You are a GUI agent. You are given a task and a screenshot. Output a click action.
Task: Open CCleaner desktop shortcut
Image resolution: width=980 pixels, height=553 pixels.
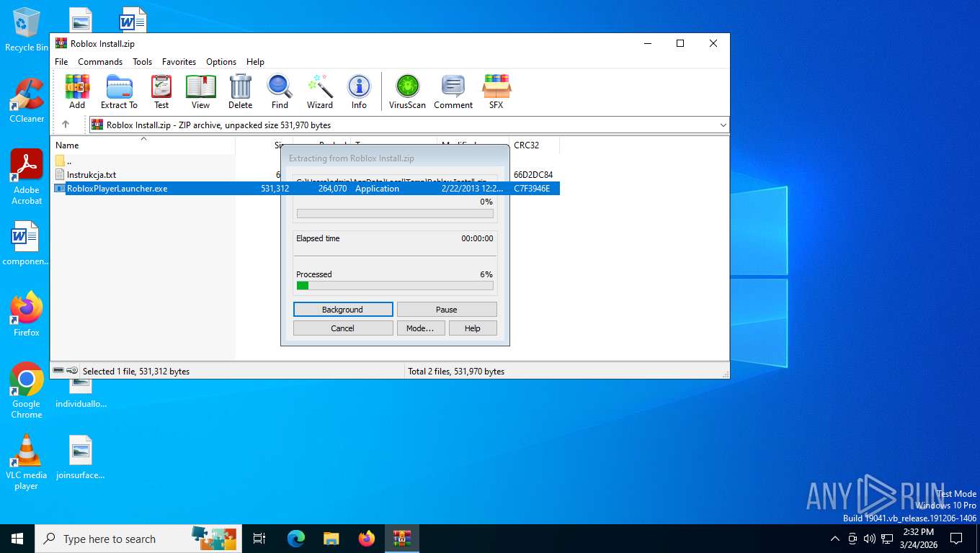27,101
